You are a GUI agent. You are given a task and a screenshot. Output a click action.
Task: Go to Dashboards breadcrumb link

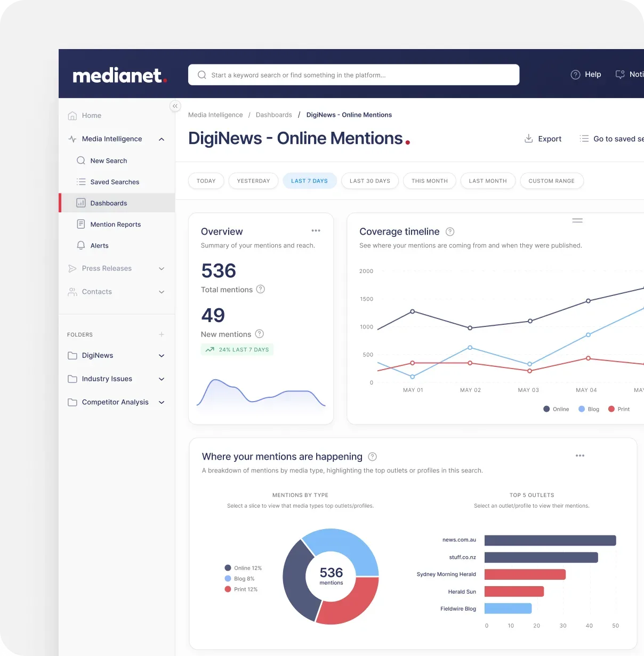273,115
